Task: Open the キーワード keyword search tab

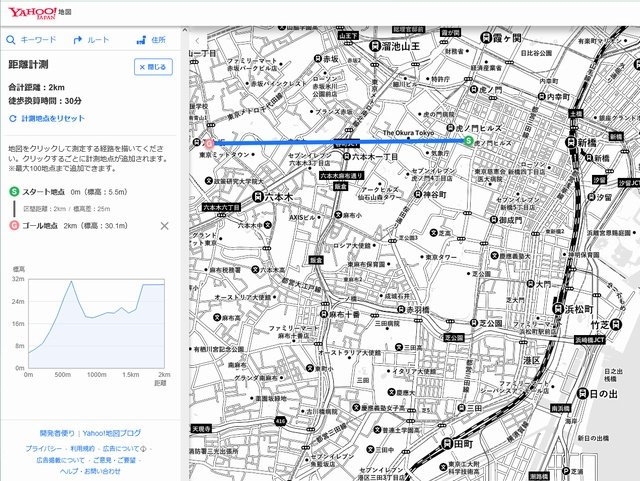Action: [x=33, y=40]
